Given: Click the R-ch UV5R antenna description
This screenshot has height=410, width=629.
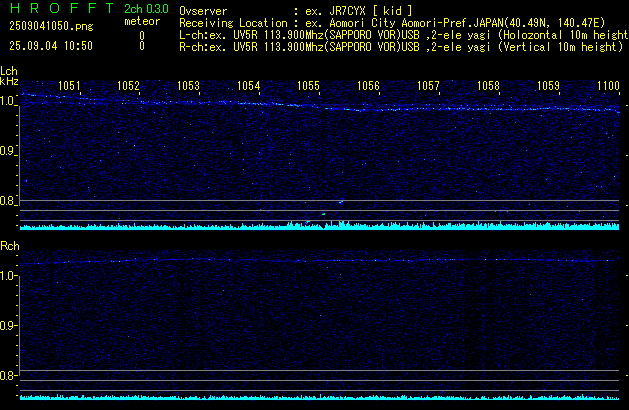Looking at the screenshot, I should 401,47.
